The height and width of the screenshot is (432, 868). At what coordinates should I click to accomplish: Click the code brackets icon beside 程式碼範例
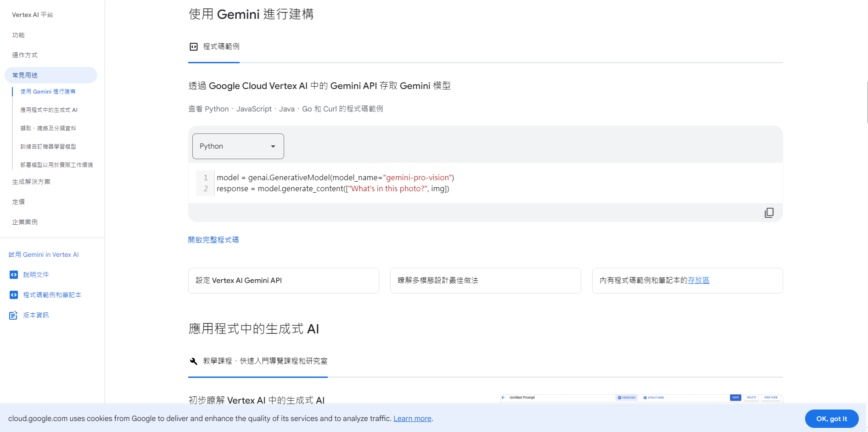194,47
